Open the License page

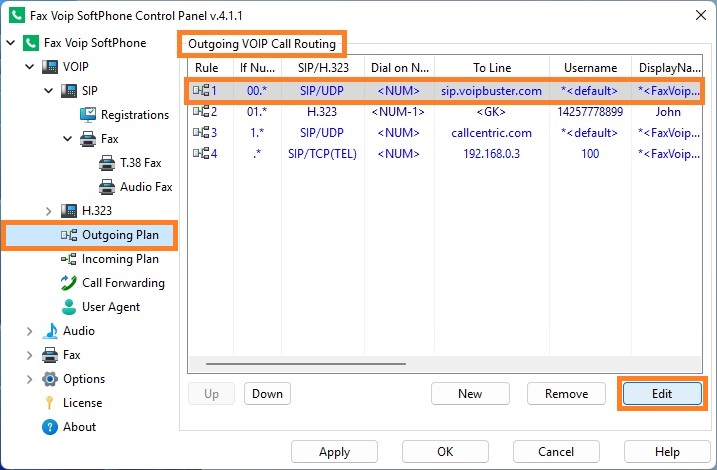(x=82, y=403)
